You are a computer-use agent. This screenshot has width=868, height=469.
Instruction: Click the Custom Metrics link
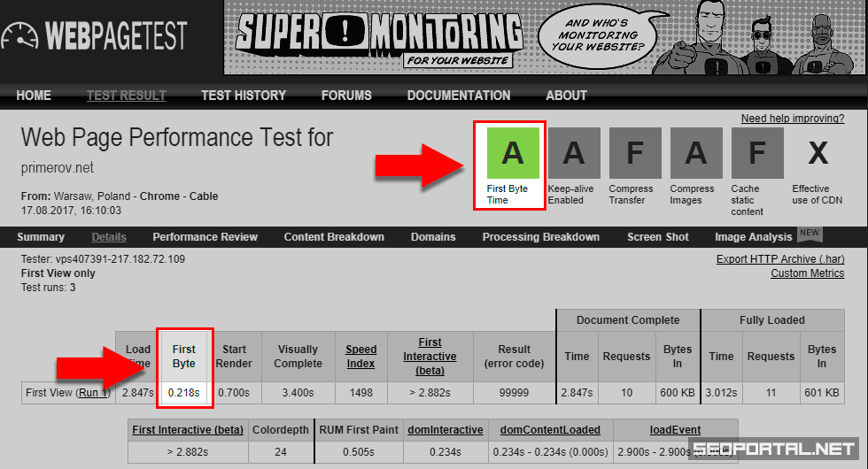(x=807, y=273)
